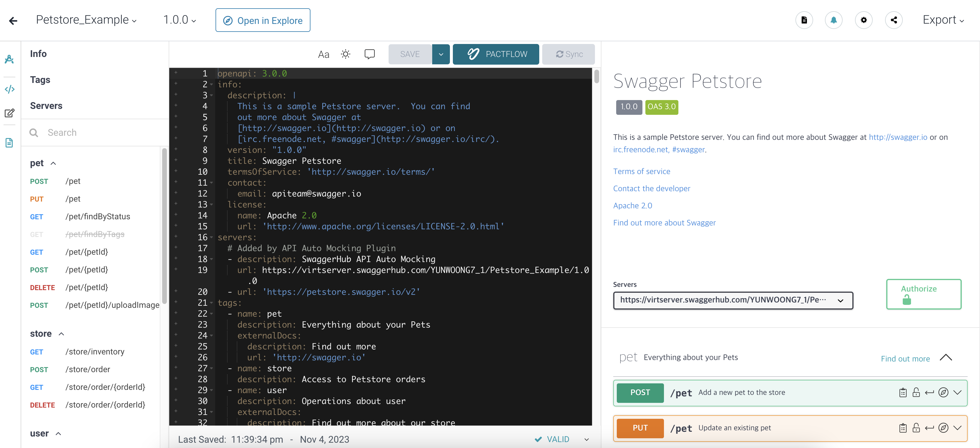Click the Sync button
This screenshot has width=980, height=448.
(568, 54)
